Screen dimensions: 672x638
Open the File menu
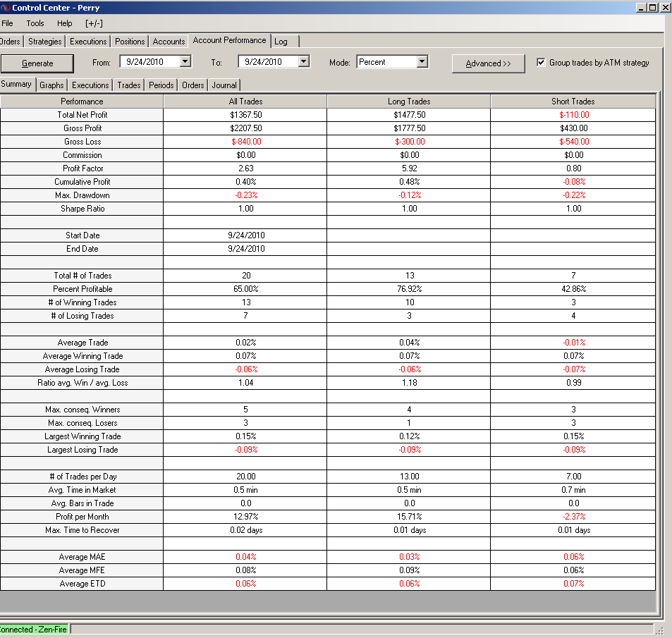click(7, 23)
